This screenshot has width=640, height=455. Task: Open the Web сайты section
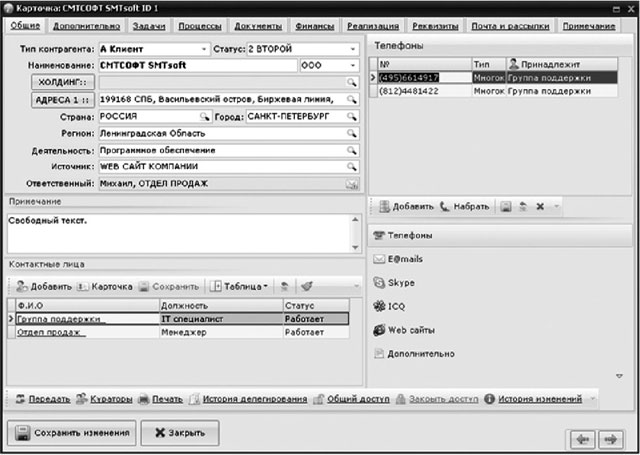click(x=404, y=330)
